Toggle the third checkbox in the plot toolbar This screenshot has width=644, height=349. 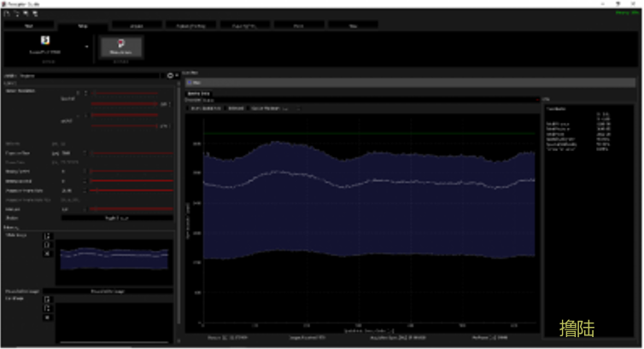(x=249, y=108)
